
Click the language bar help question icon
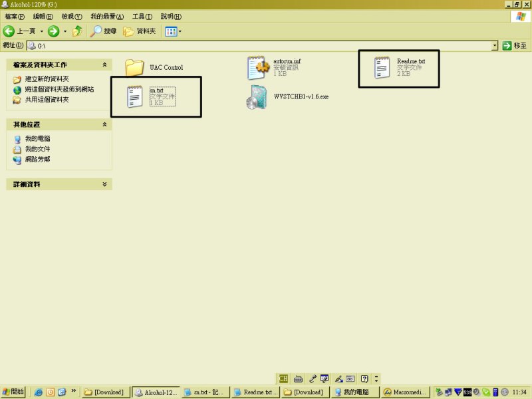[364, 378]
